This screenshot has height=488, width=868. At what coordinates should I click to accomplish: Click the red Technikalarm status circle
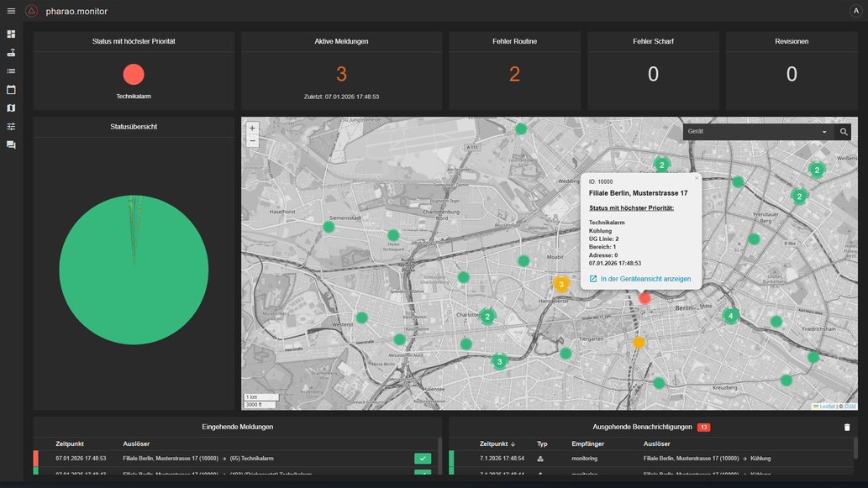(x=134, y=74)
